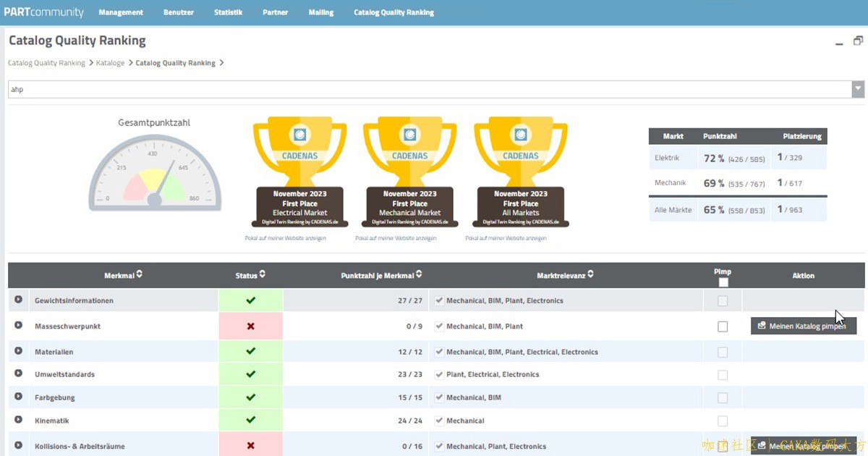
Task: Click the restore window icon at top right
Action: (858, 41)
